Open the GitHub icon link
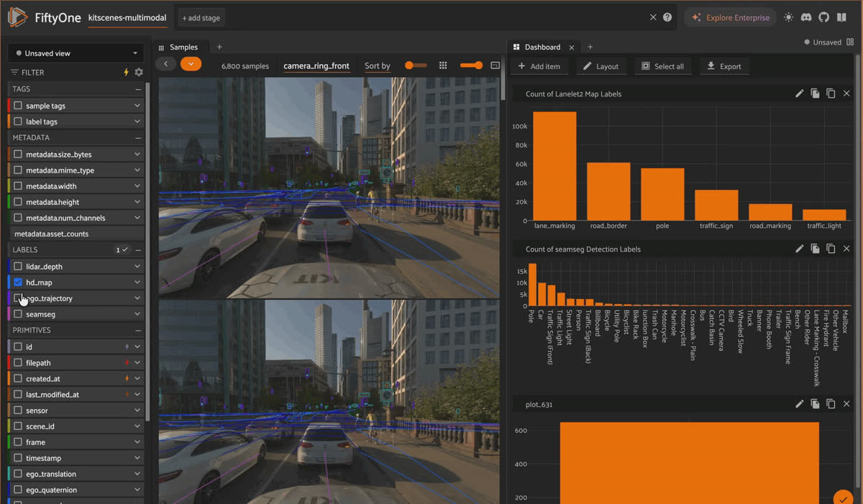863x504 pixels. (x=824, y=17)
